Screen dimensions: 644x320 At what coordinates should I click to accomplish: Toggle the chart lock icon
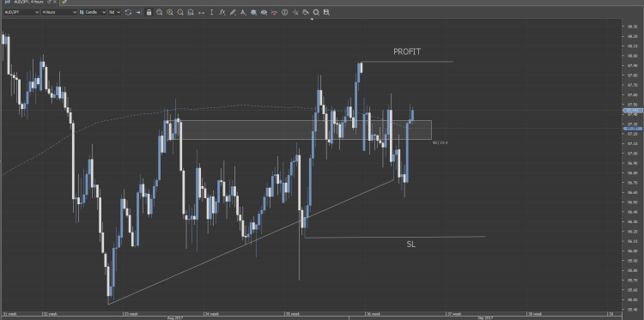coord(149,12)
